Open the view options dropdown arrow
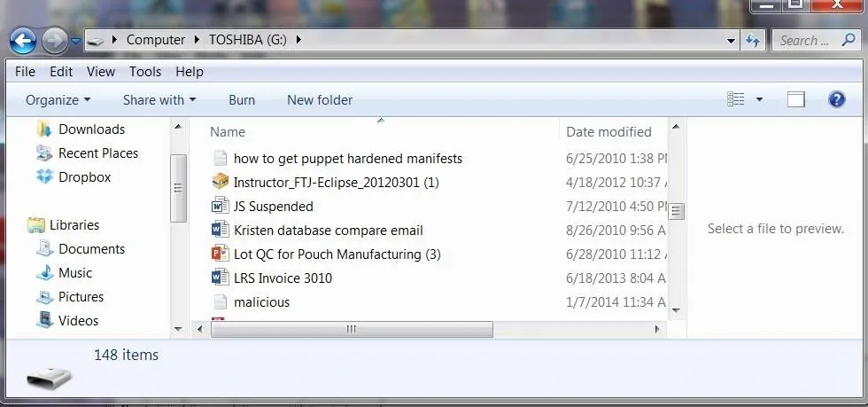 [x=759, y=100]
